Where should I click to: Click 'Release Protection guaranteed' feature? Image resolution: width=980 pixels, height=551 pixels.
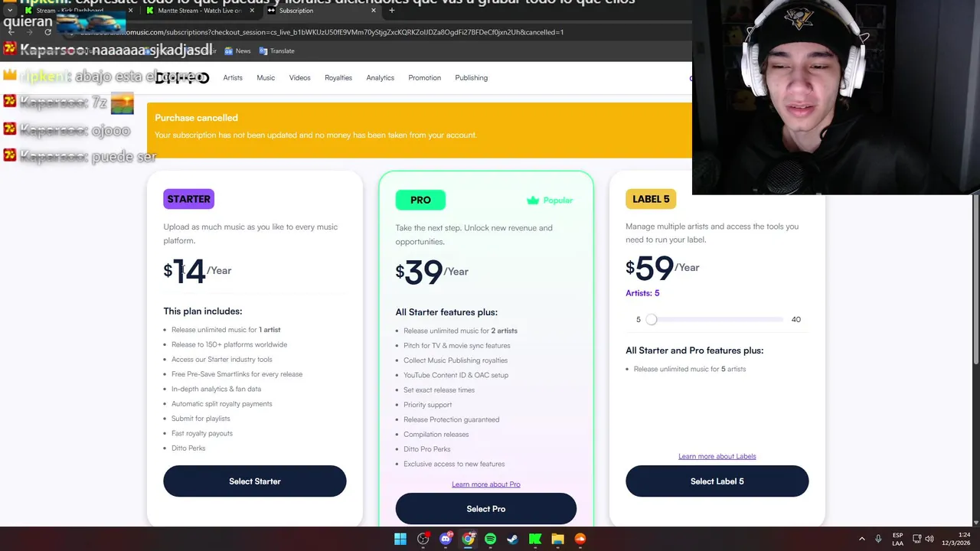[x=451, y=419]
